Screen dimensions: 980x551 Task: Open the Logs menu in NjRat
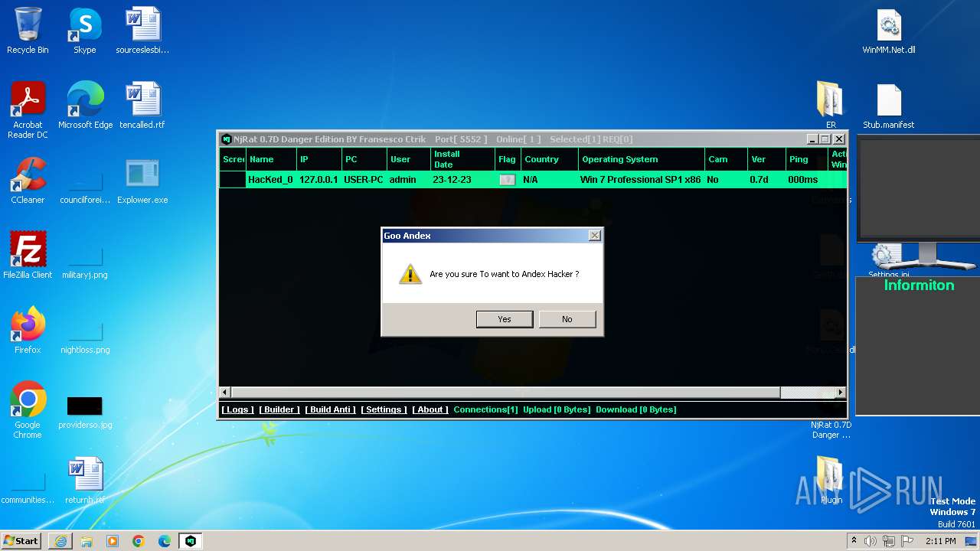coord(237,409)
